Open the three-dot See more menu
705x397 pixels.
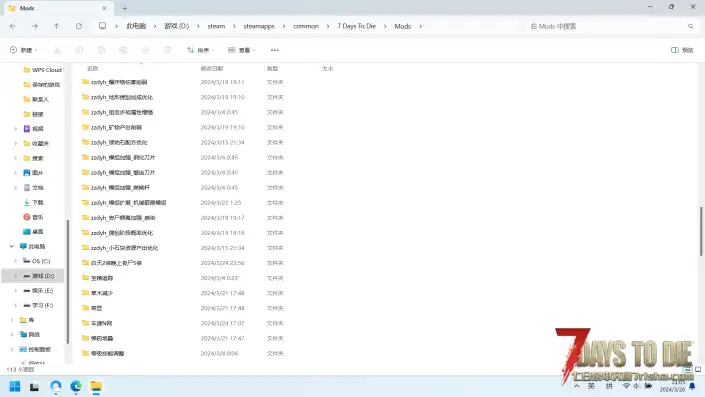pyautogui.click(x=275, y=50)
